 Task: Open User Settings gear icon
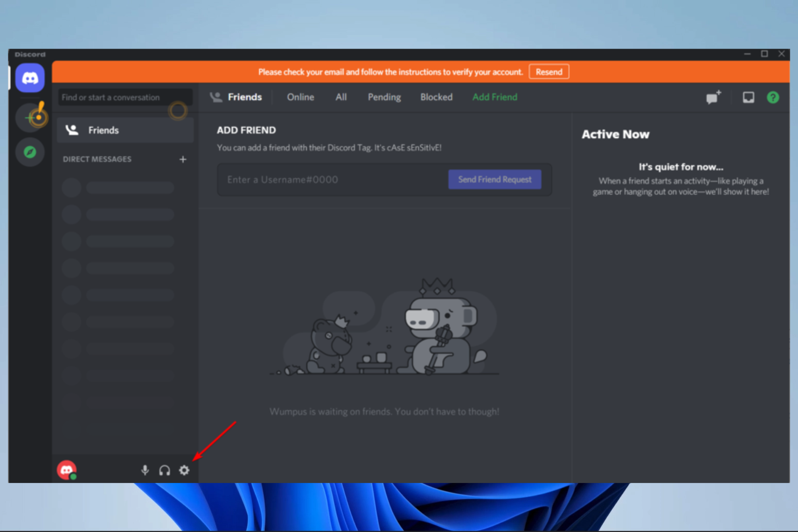click(184, 470)
